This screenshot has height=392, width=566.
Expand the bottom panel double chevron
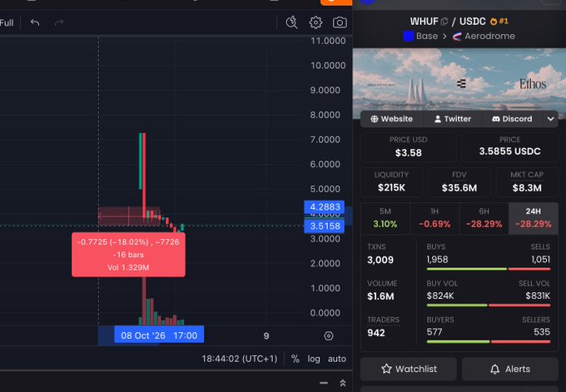click(343, 383)
